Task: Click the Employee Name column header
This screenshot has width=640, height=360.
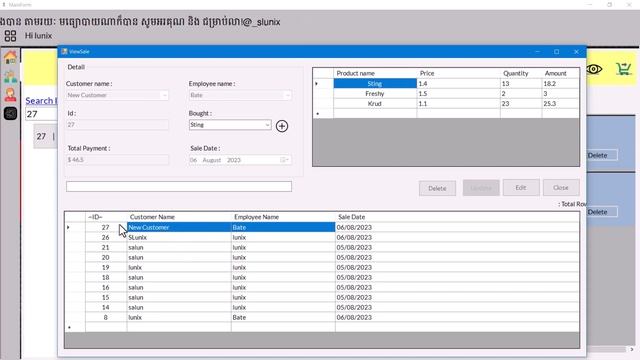Action: (283, 217)
